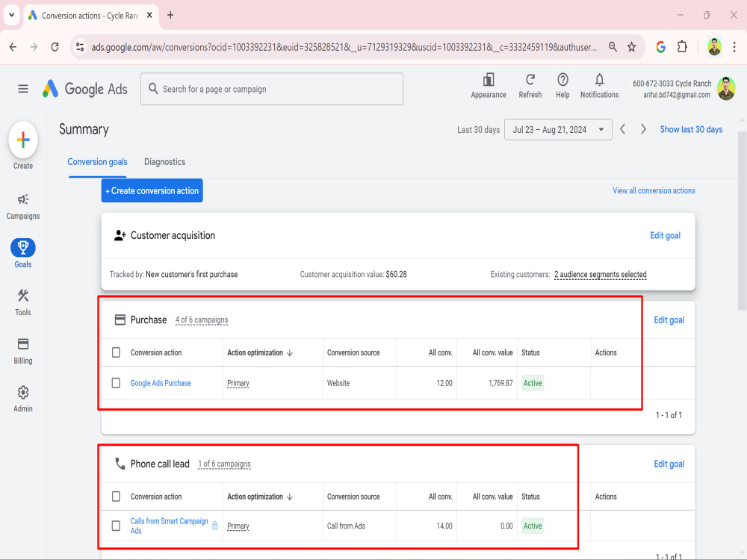
Task: Select the Conversion actions browser tab
Action: 90,15
